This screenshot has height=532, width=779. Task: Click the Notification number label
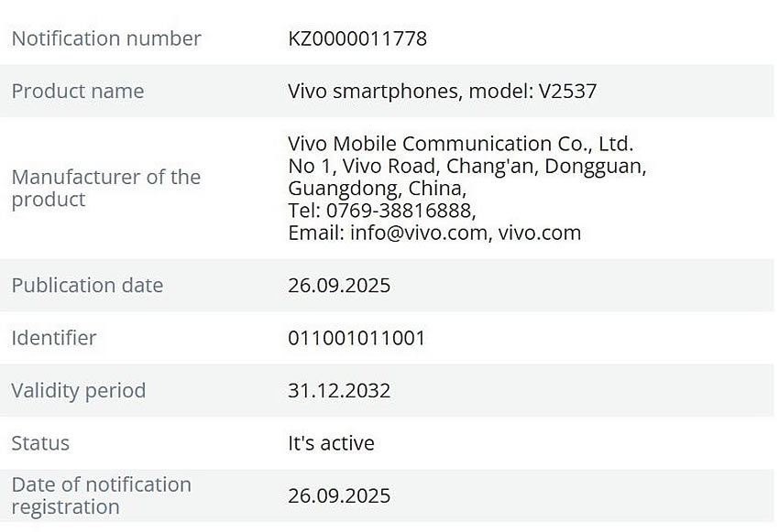point(106,38)
